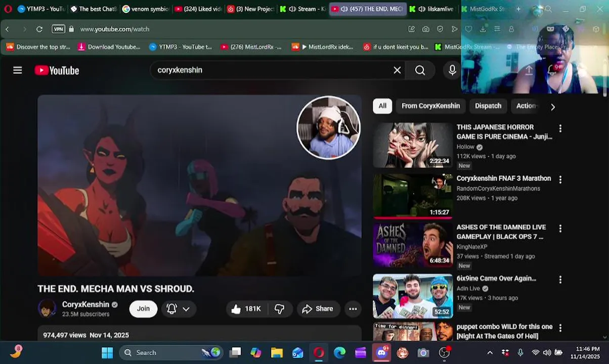Open Microsoft Edge from taskbar

point(339,353)
